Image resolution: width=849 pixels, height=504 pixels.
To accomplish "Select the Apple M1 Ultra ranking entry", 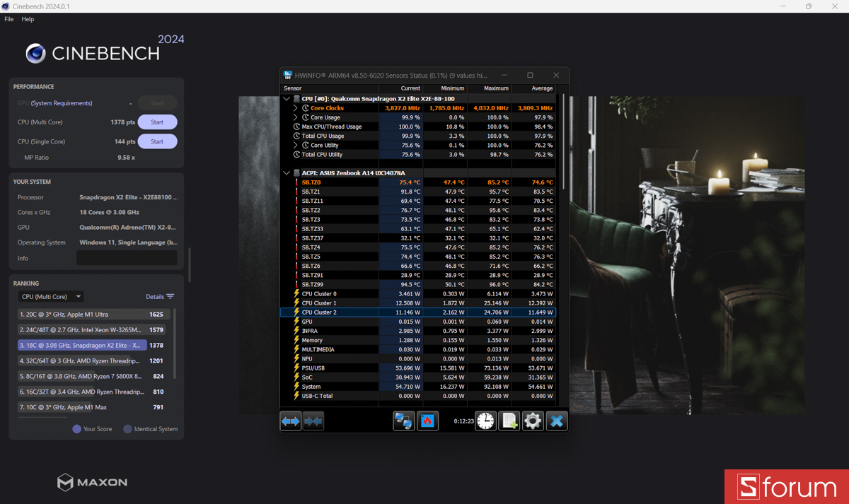I will 93,314.
